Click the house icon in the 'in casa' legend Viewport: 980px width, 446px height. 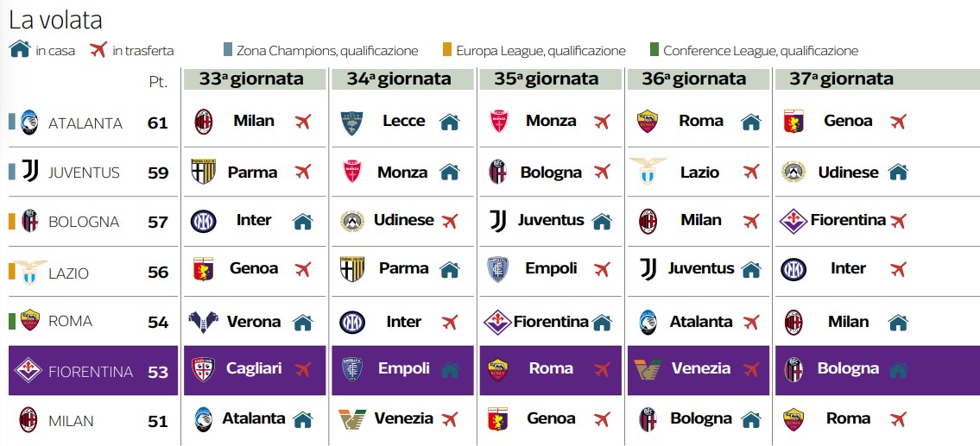20,48
